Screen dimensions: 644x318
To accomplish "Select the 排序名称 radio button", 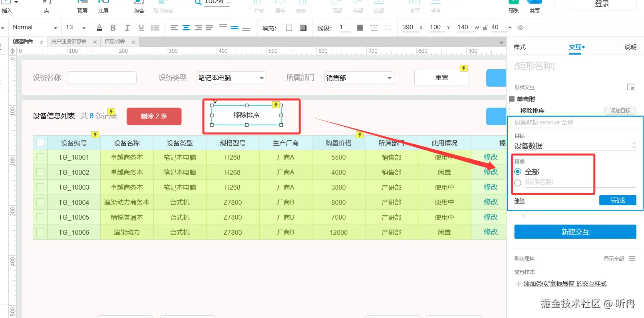I will click(518, 183).
